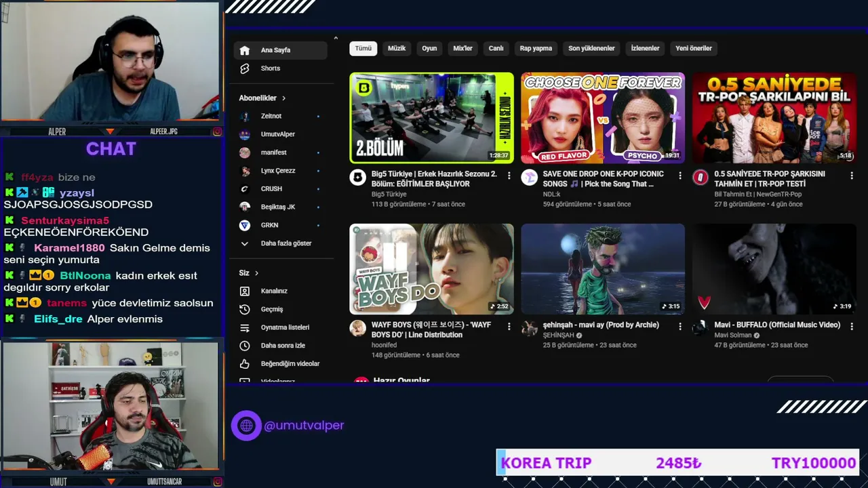Open Mavi - BUFFALO Official Music Video title
This screenshot has width=868, height=488.
777,325
